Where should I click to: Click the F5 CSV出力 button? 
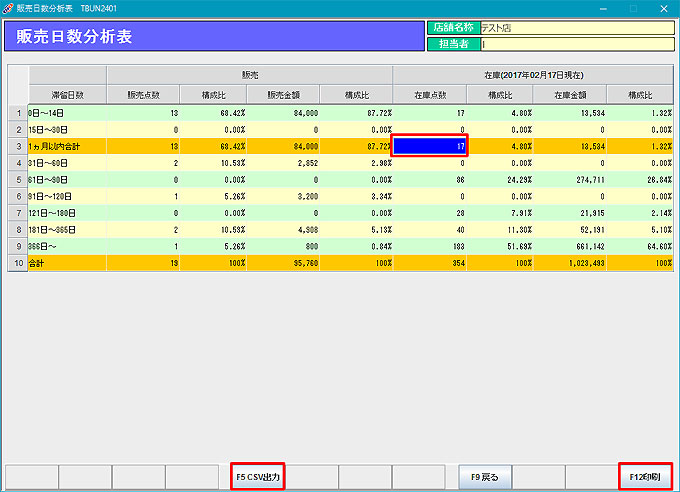[x=258, y=477]
